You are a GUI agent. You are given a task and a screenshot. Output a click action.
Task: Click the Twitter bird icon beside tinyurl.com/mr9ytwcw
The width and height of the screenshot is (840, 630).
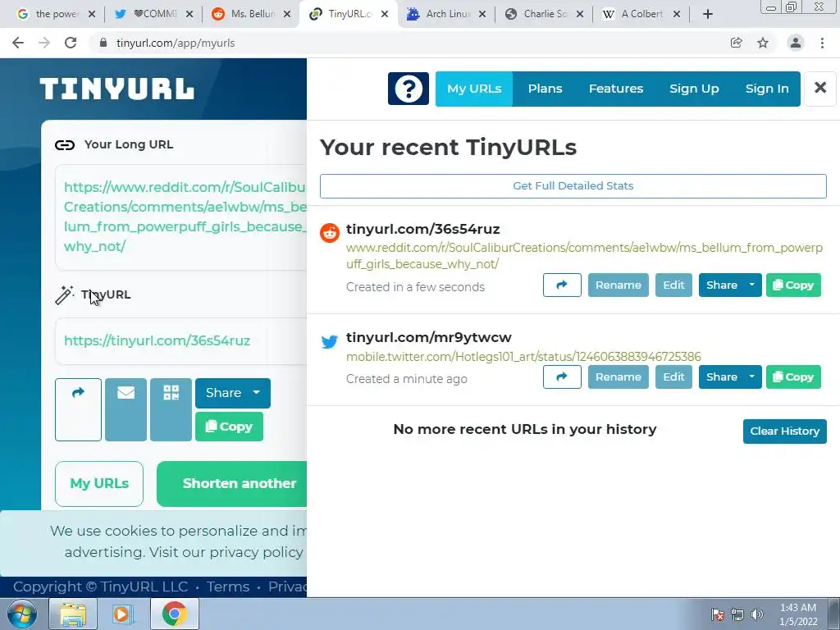(x=330, y=341)
